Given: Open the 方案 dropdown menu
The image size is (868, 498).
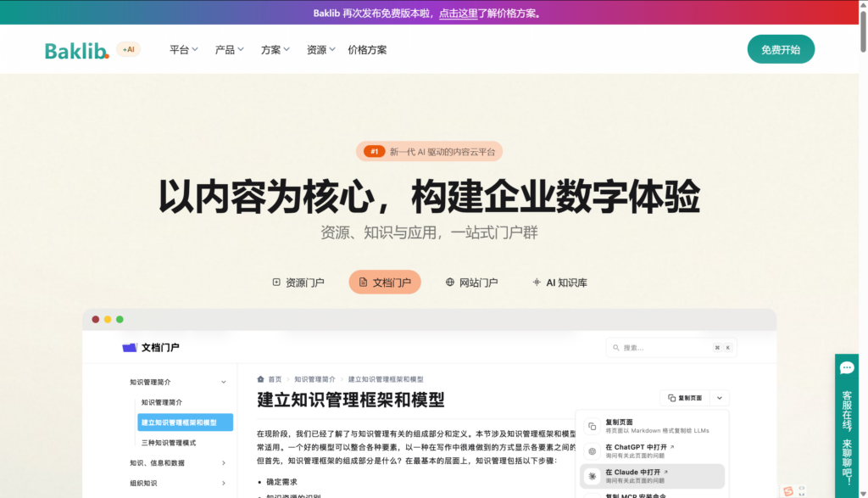Looking at the screenshot, I should [x=275, y=50].
